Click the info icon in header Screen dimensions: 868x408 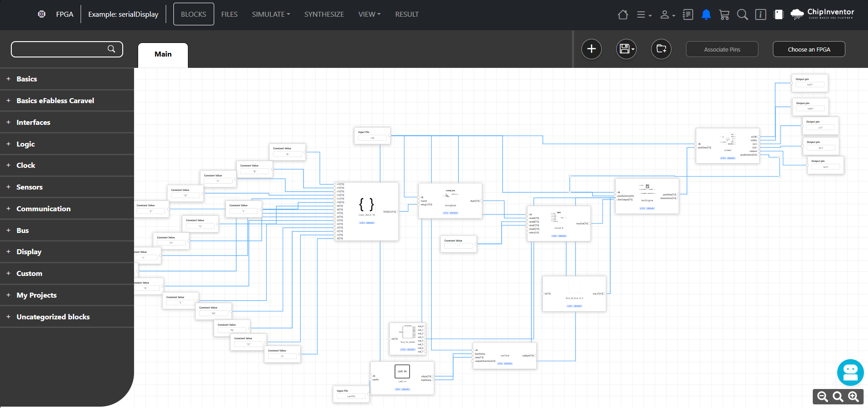pos(761,14)
